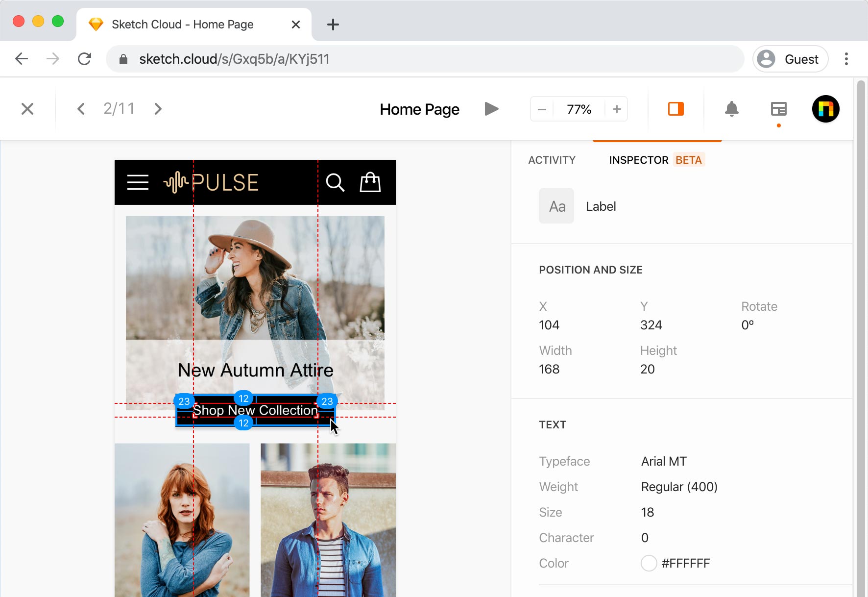This screenshot has width=868, height=597.
Task: Select the Inspector BETA tab
Action: pos(656,160)
